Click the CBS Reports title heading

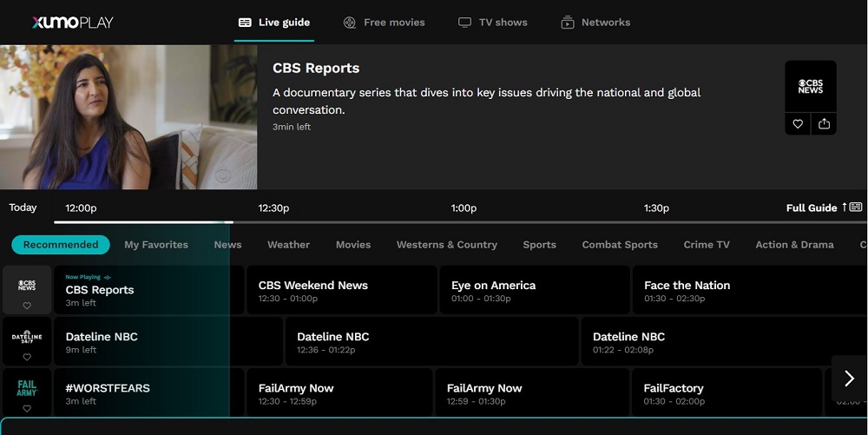click(x=316, y=68)
